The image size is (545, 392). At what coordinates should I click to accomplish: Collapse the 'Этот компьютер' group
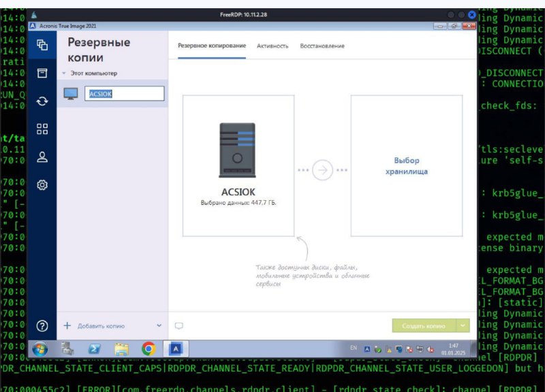(64, 73)
